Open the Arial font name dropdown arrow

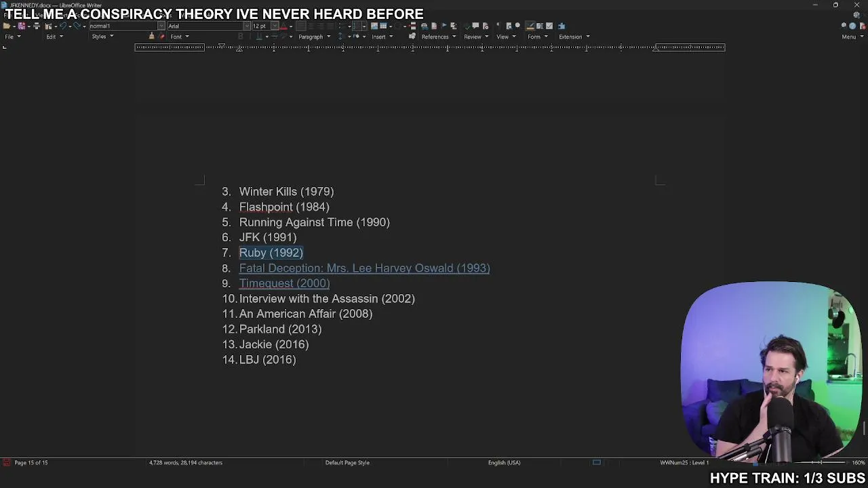[x=247, y=26]
